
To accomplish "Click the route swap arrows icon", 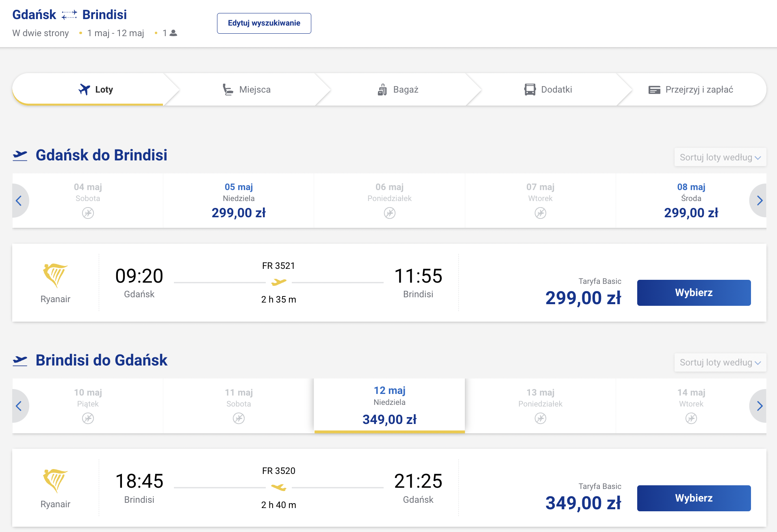I will click(x=69, y=15).
